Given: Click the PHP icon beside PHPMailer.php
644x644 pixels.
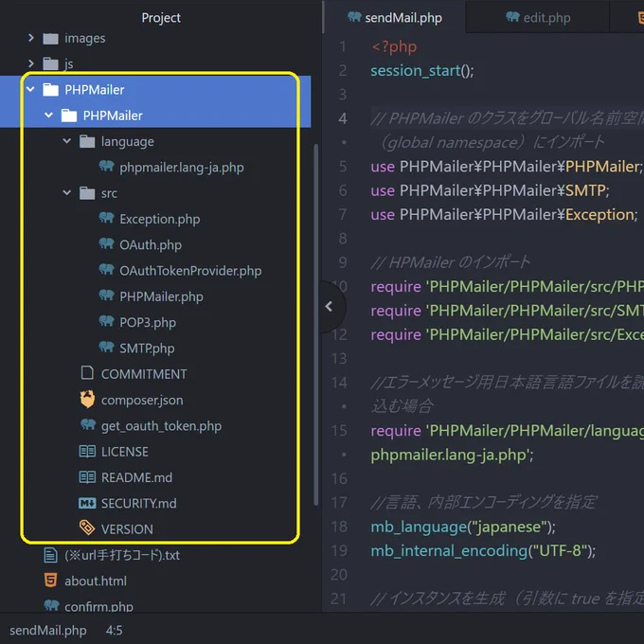Looking at the screenshot, I should [106, 295].
